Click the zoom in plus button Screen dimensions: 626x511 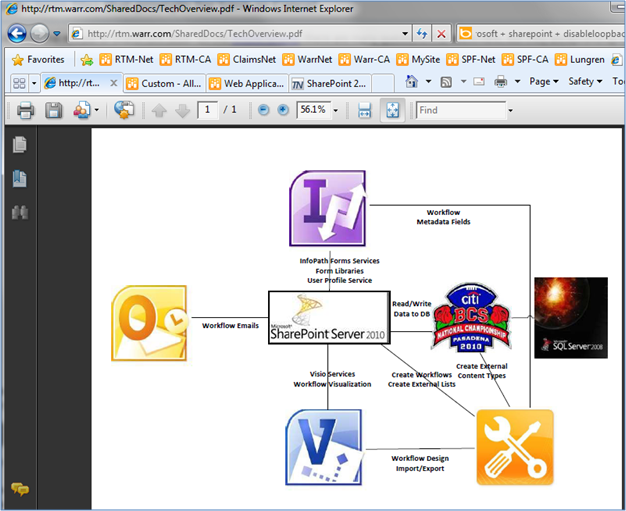point(282,110)
